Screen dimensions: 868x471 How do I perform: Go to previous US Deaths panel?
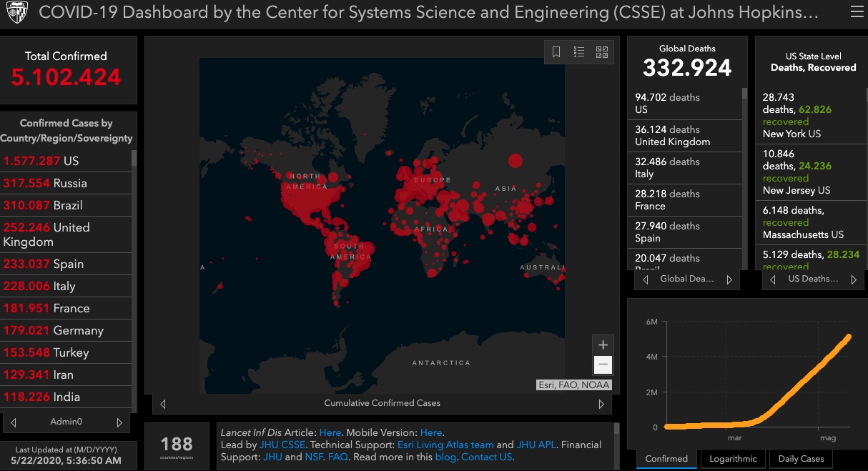click(773, 279)
